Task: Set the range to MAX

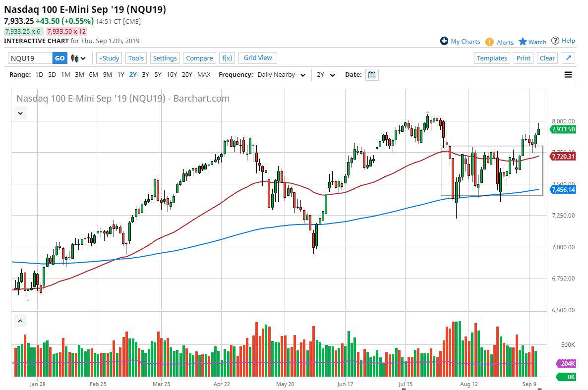Action: (204, 75)
